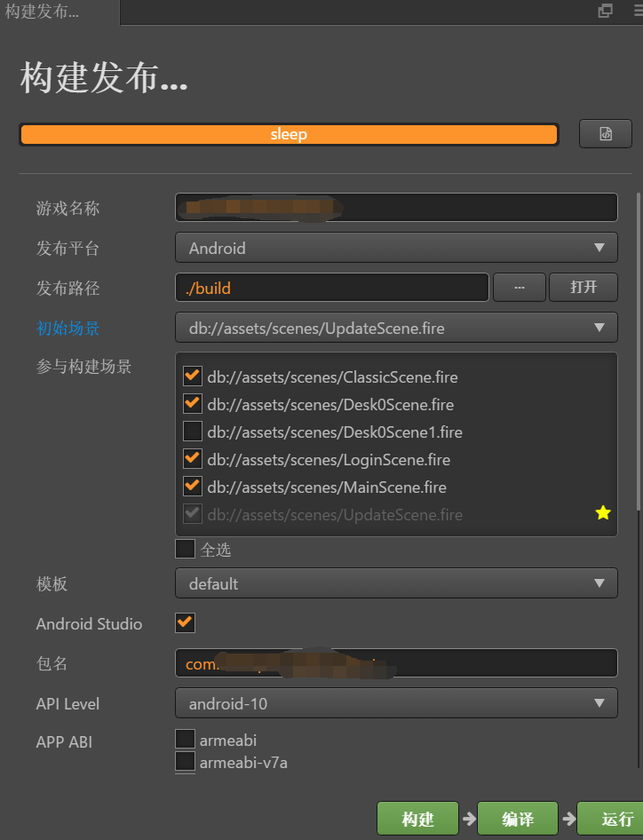The image size is (643, 840).
Task: Enable the Desk0Scene1.fire scene checkbox
Action: tap(192, 432)
